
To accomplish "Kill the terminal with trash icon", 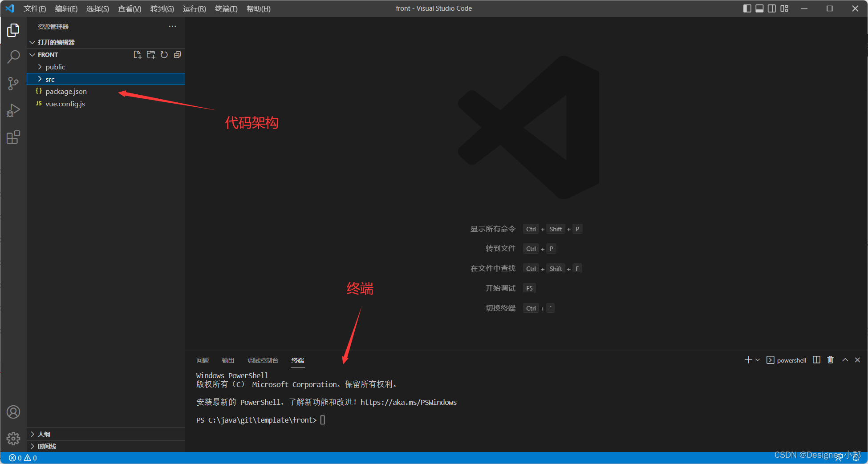I will tap(831, 360).
